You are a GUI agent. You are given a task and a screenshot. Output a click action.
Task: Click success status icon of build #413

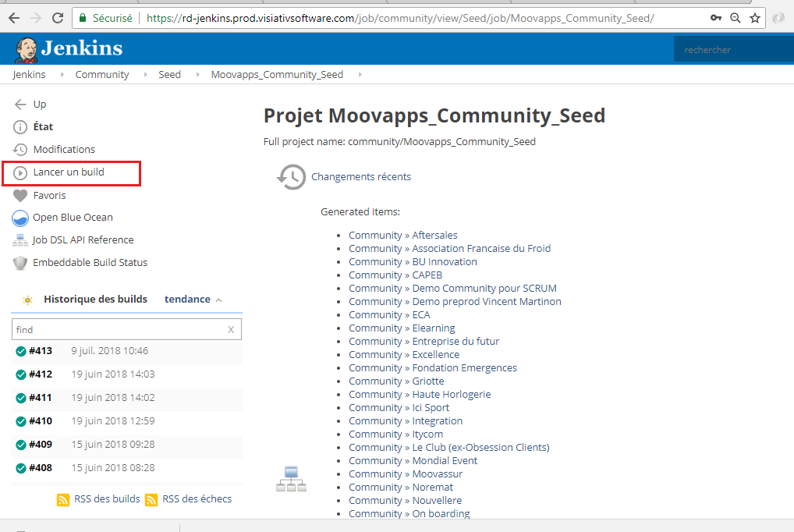[21, 352]
